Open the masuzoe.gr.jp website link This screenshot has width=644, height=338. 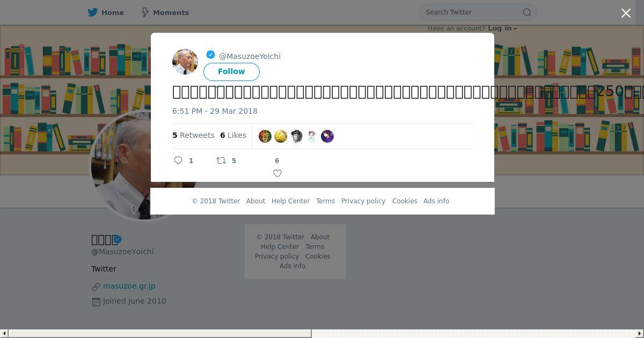click(129, 286)
